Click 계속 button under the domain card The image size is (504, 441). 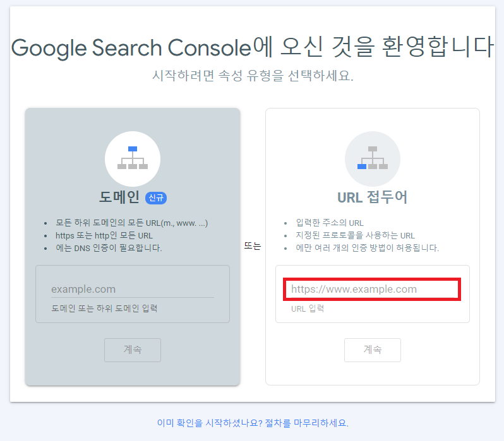pyautogui.click(x=133, y=350)
